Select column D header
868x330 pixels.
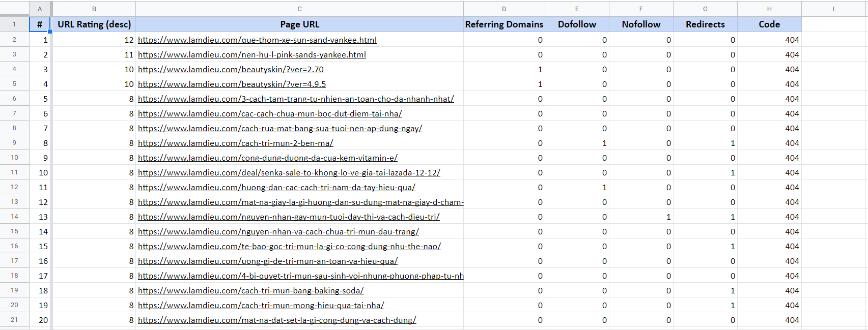tap(504, 9)
